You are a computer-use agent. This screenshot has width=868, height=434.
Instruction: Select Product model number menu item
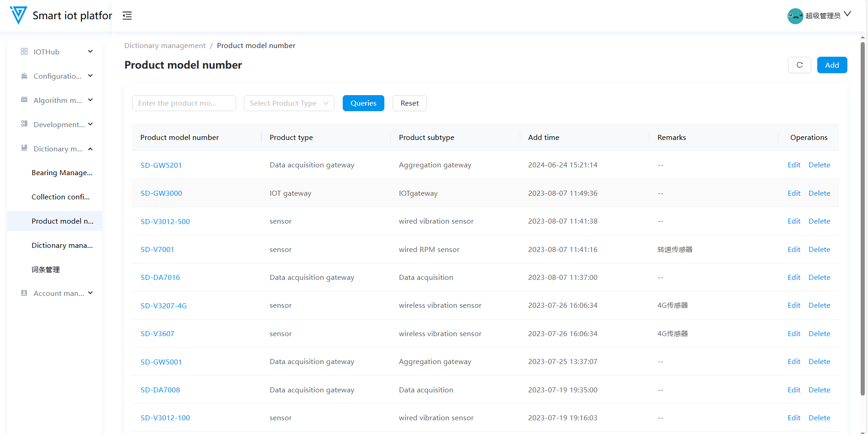55,221
